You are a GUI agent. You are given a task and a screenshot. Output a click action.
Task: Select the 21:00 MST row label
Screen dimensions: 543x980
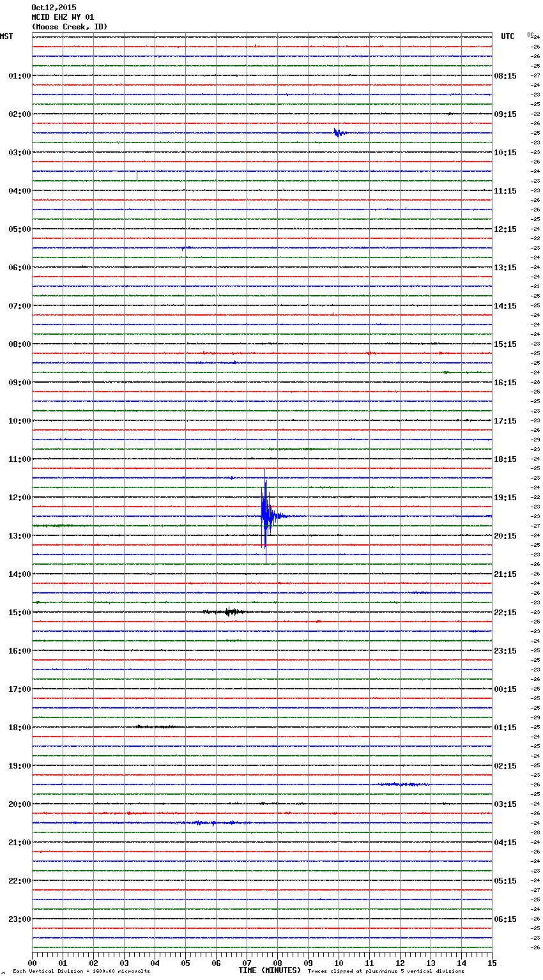tap(19, 842)
